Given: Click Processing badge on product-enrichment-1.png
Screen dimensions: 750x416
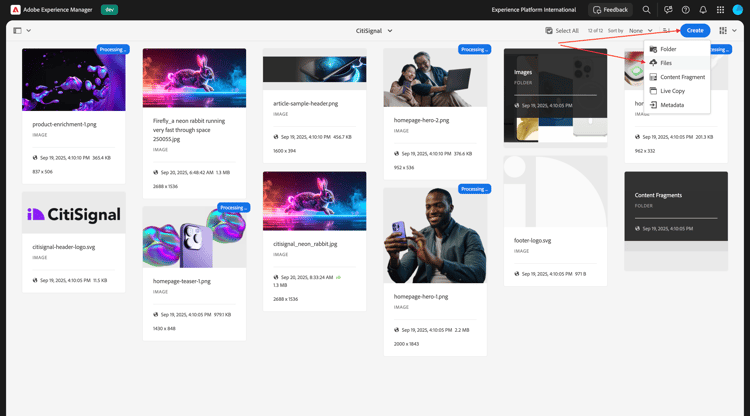Looking at the screenshot, I should pyautogui.click(x=113, y=50).
